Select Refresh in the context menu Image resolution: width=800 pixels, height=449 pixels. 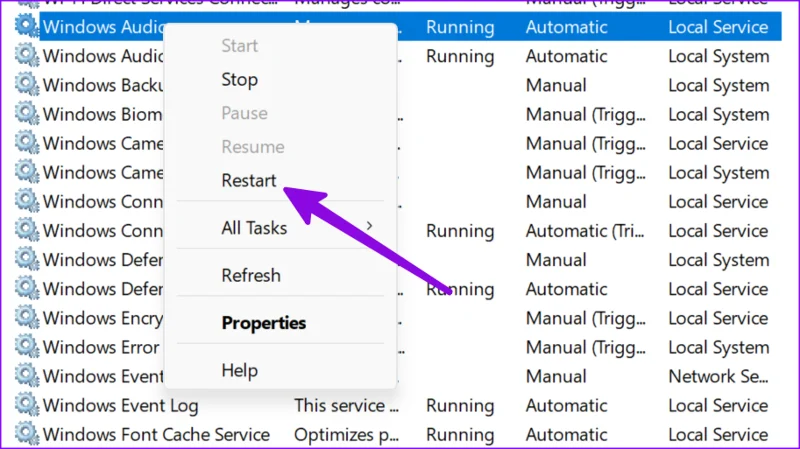click(x=251, y=276)
